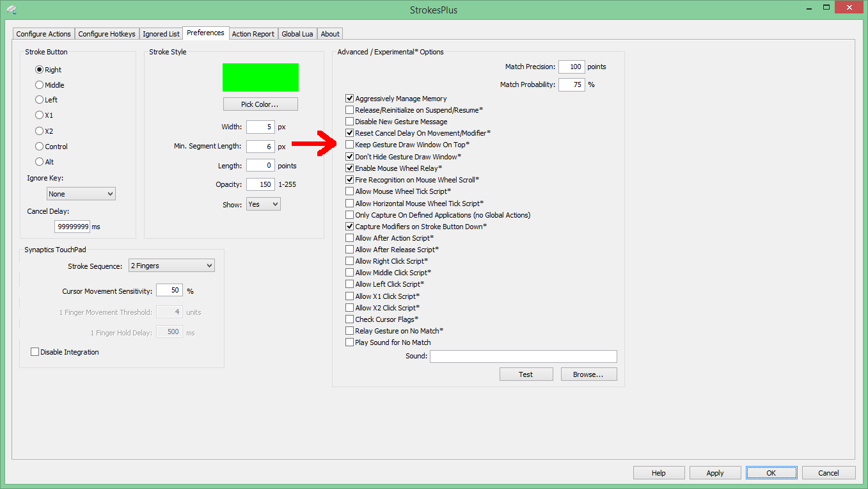Click the stroke Width field

pyautogui.click(x=260, y=127)
